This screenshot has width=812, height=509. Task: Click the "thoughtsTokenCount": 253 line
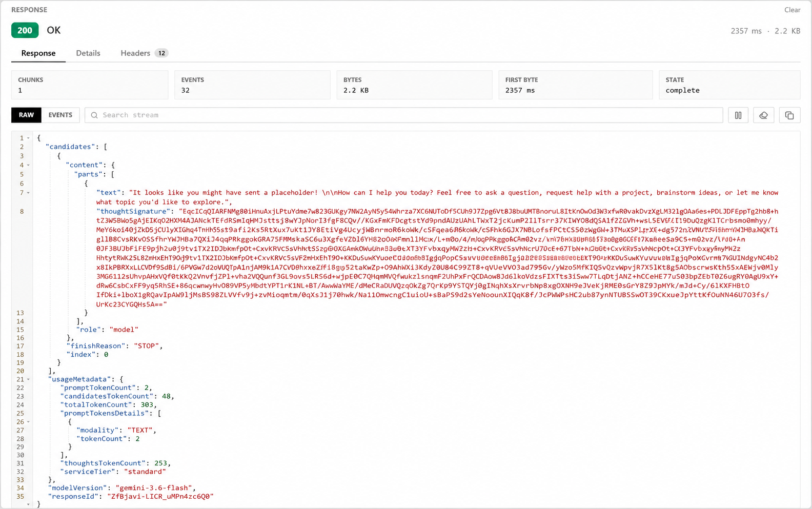[x=115, y=463]
